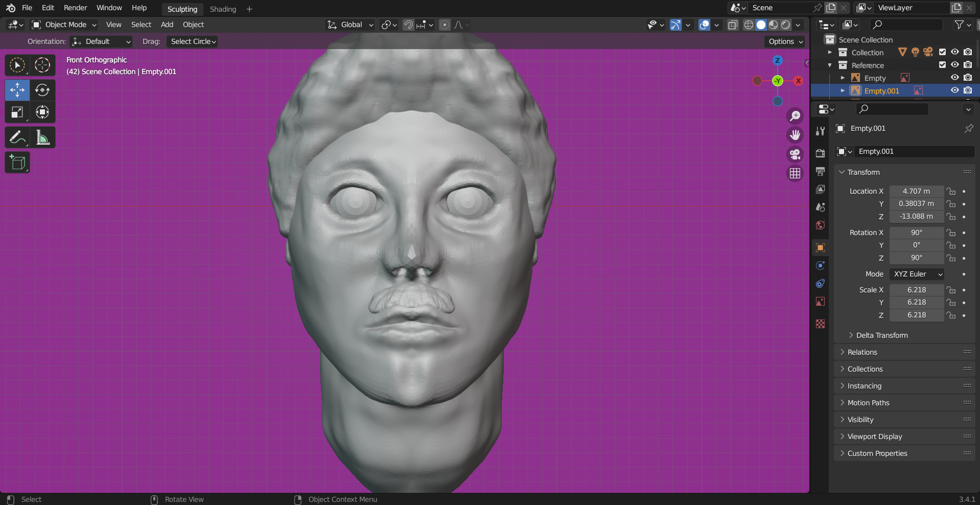
Task: Select the Annotate pencil tool
Action: 17,137
